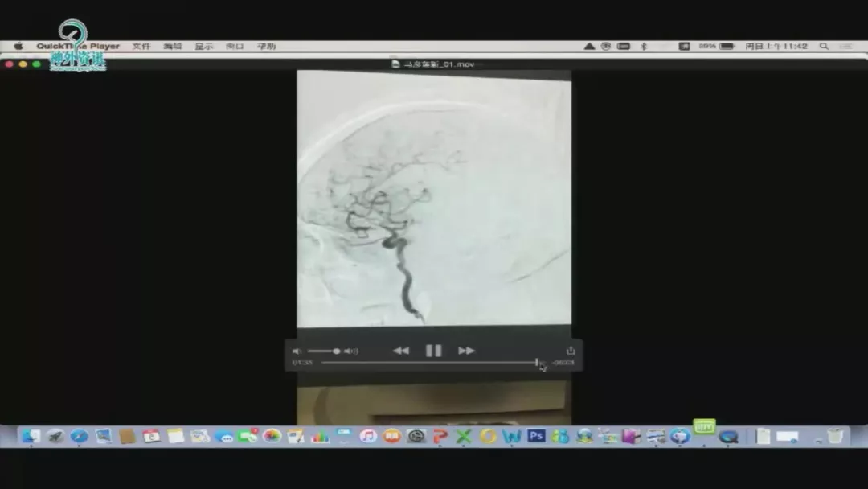Viewport: 868px width, 489px height.
Task: Open the QuickTime Player menu
Action: [78, 47]
